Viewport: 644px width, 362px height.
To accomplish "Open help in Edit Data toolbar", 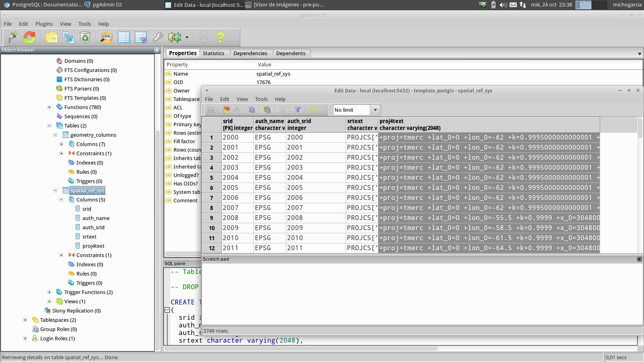I will tap(313, 110).
